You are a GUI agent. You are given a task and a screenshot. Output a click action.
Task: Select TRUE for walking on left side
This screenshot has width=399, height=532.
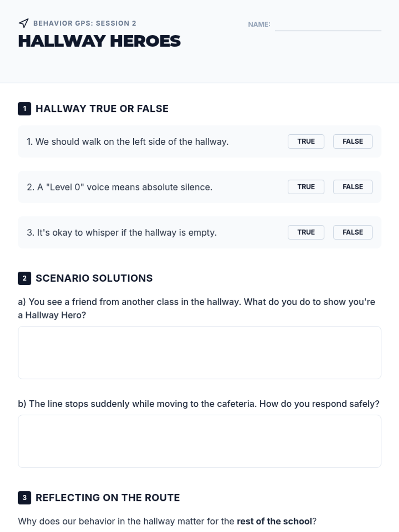(306, 141)
